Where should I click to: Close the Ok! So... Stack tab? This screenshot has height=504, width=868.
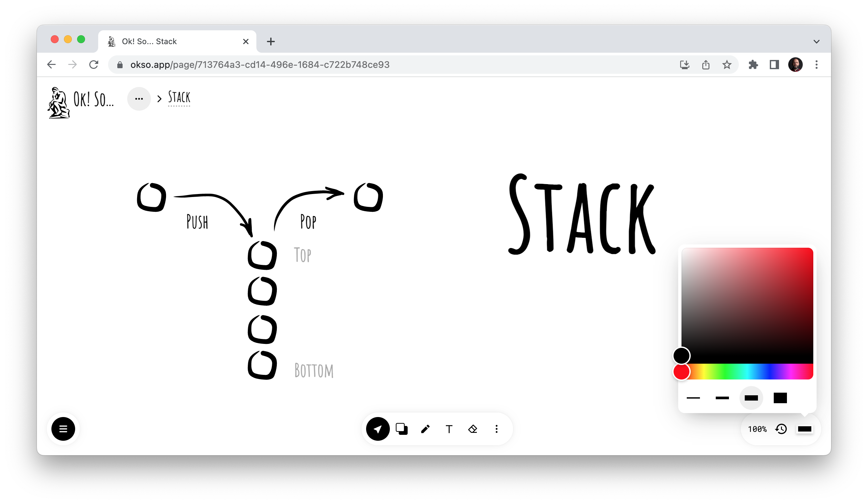(x=246, y=41)
